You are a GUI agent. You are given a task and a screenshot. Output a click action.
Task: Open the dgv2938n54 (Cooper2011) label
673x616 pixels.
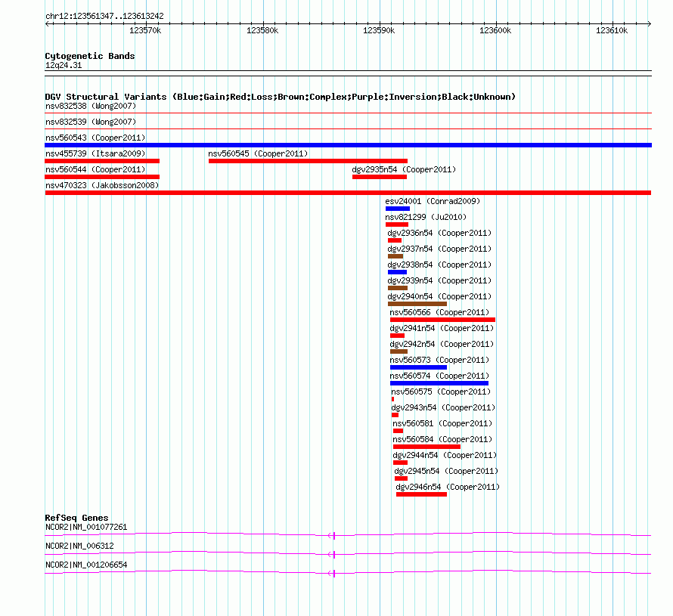click(x=439, y=265)
